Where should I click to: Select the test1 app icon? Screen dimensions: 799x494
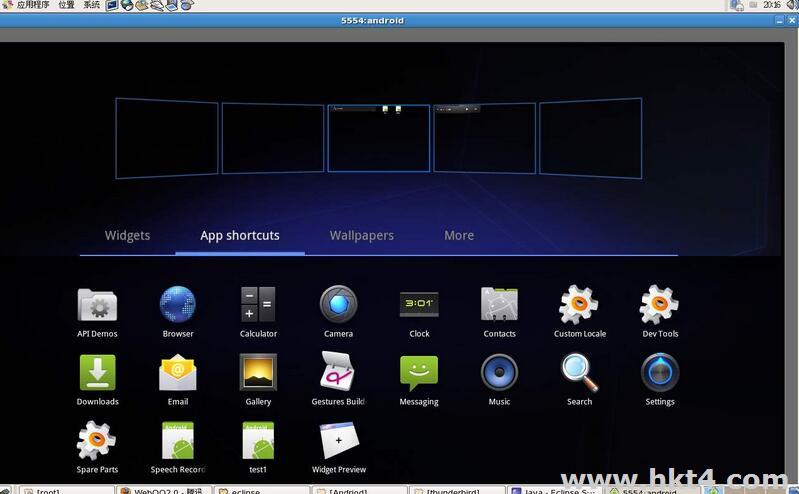pos(258,440)
